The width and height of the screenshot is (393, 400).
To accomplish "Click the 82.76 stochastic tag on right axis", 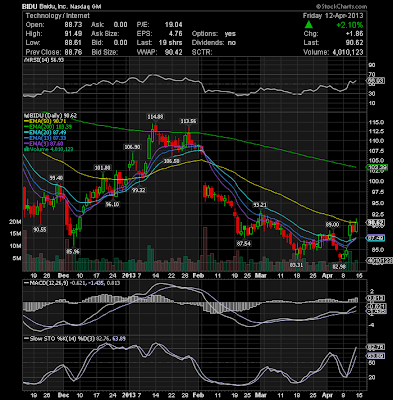I will [375, 347].
